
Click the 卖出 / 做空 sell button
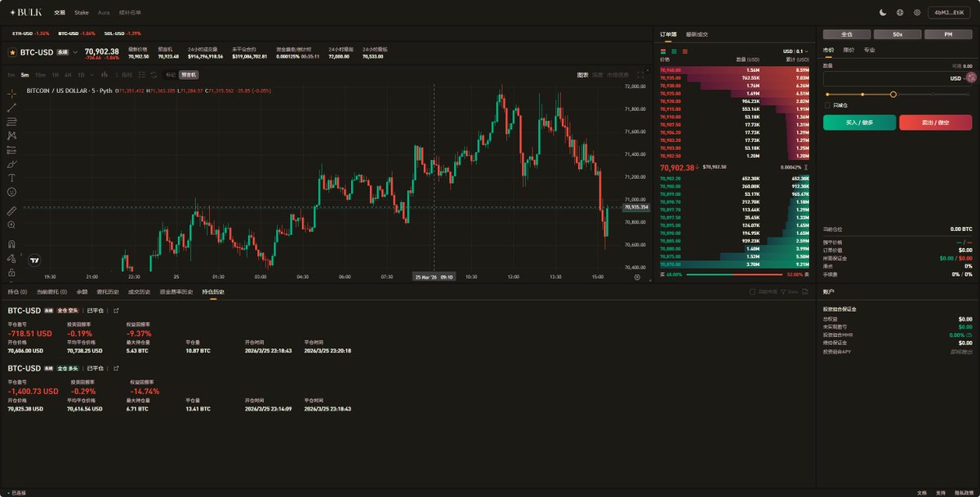pos(936,122)
